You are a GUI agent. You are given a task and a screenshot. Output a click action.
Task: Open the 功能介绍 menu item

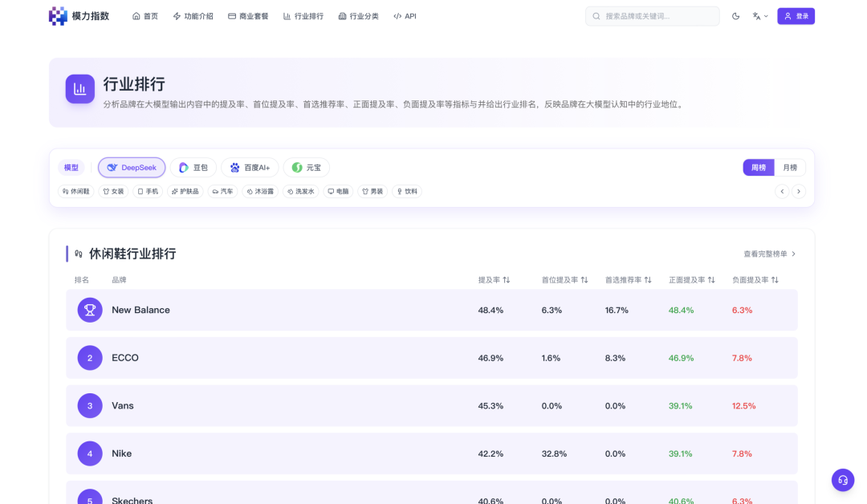point(193,17)
